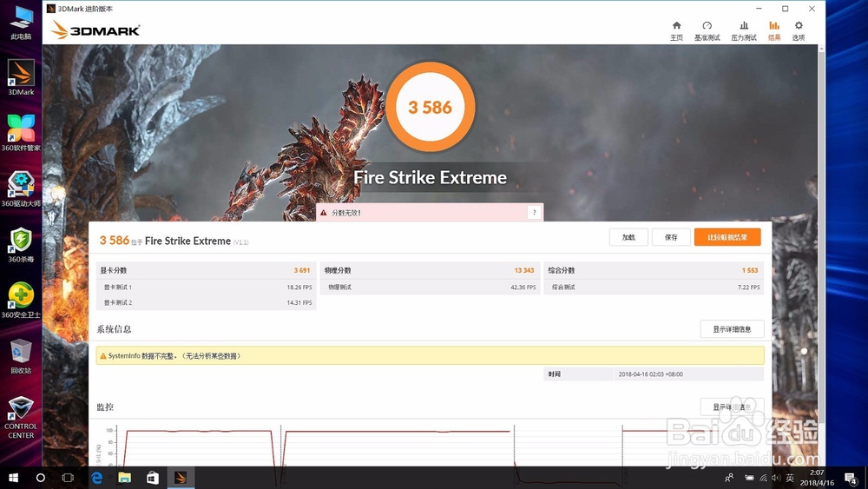This screenshot has height=489, width=868.
Task: Open 360 Antivirus (360杀毒) desktop icon
Action: click(21, 245)
